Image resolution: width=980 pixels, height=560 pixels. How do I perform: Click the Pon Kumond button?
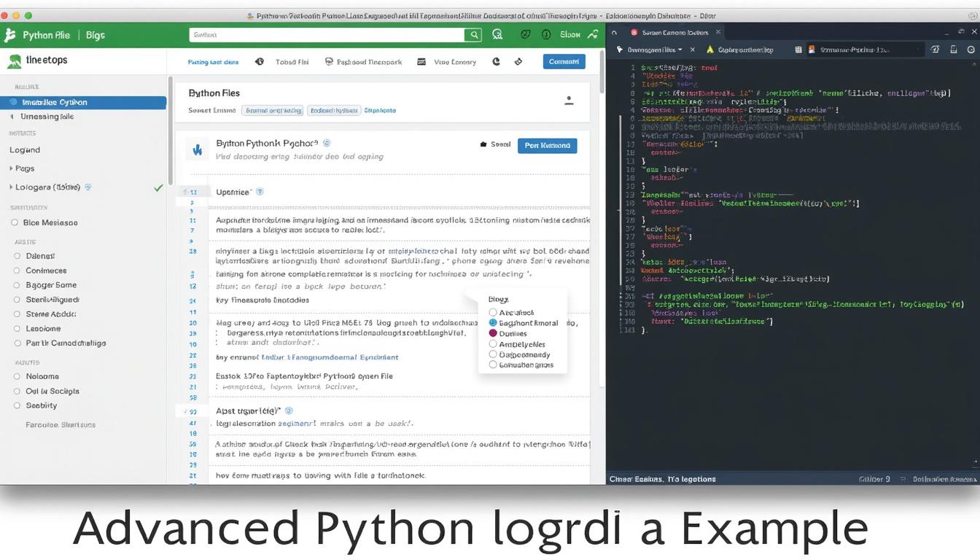point(547,145)
